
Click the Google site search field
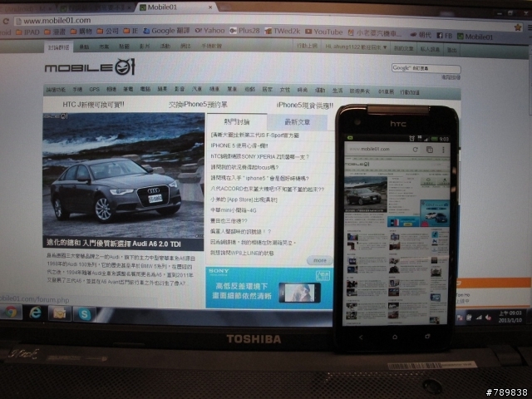(x=426, y=68)
